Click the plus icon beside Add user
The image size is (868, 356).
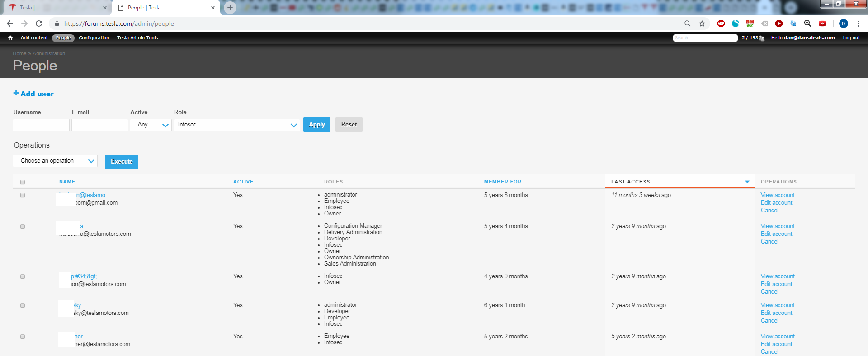[16, 93]
